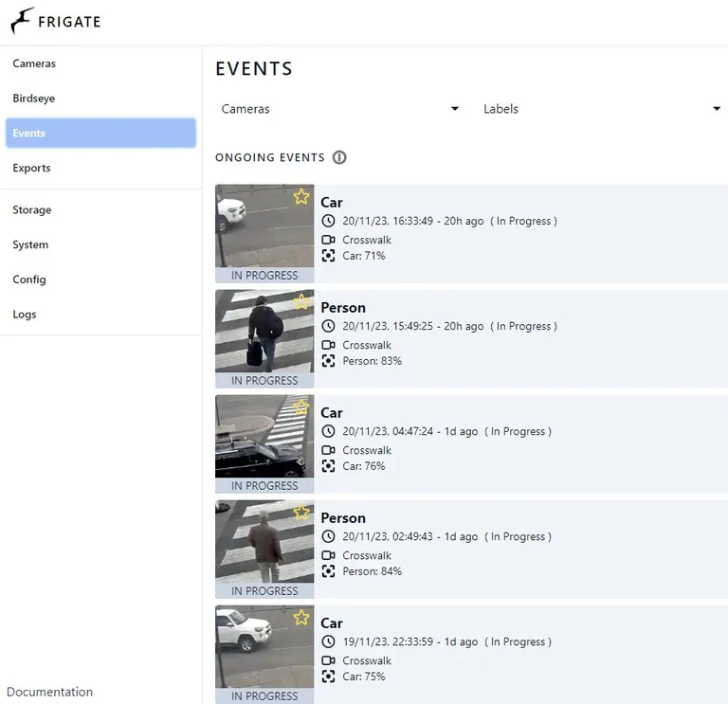Star the Car event from 16:33:49
The image size is (728, 704).
(301, 197)
